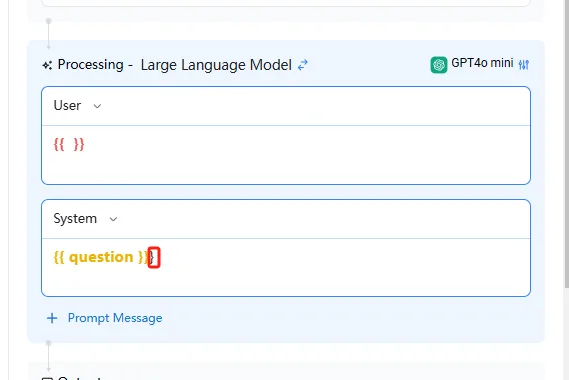The image size is (569, 380).
Task: Click the Processing - Large Language Model title
Action: [175, 65]
